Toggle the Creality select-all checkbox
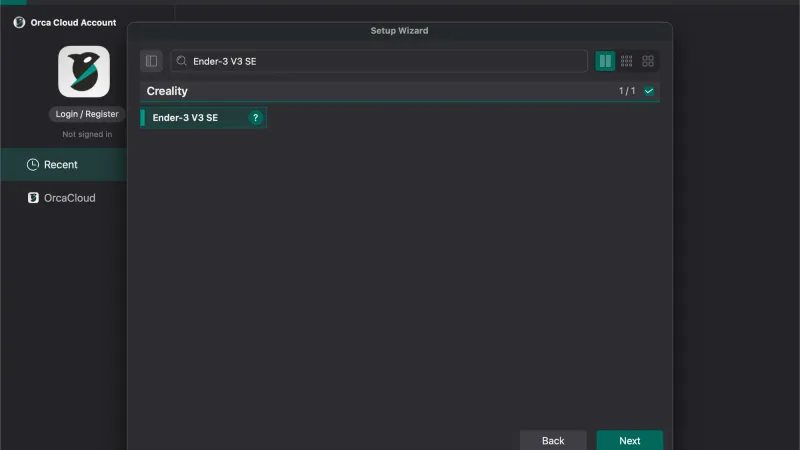 [649, 91]
